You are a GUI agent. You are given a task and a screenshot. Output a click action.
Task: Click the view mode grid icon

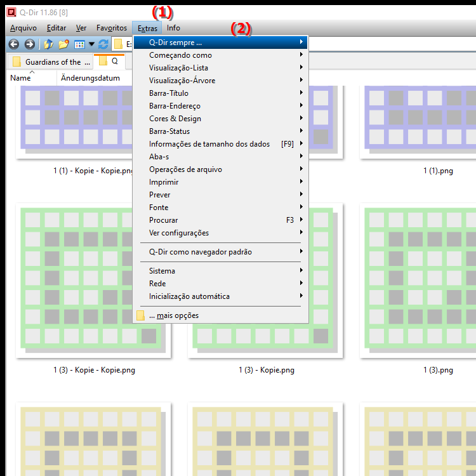coord(79,44)
